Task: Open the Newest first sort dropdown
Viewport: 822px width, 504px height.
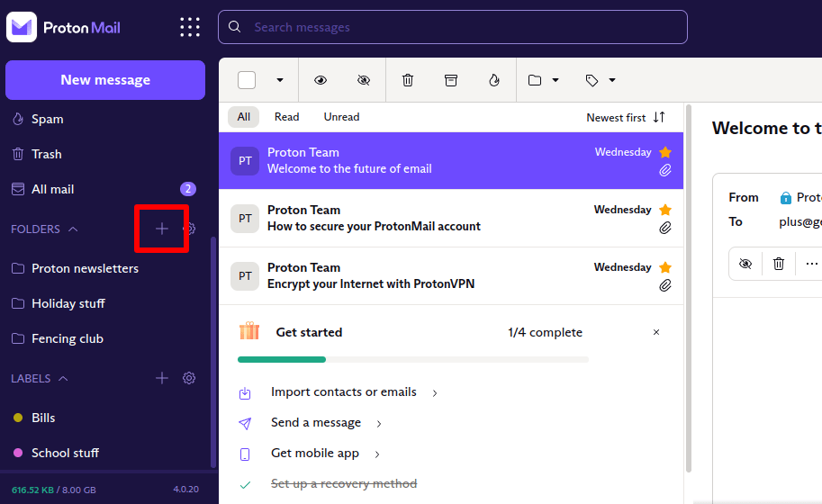Action: click(626, 117)
